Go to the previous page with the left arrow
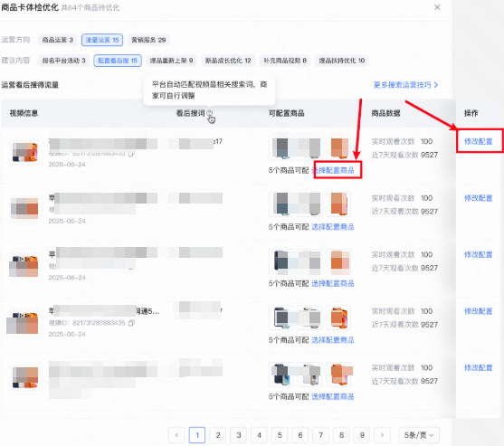The height and width of the screenshot is (446, 504). (176, 435)
